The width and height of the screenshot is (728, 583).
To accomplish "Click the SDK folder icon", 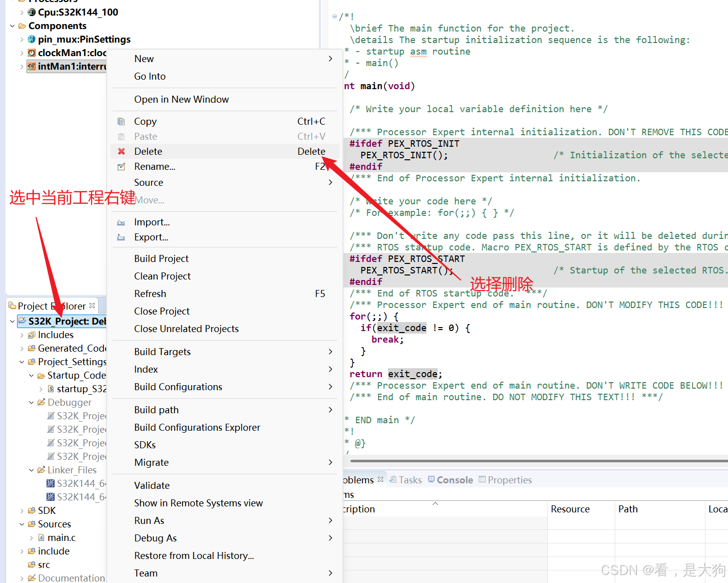I will pyautogui.click(x=32, y=510).
